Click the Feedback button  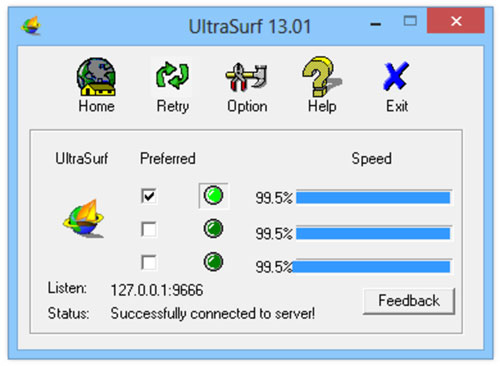coord(409,301)
